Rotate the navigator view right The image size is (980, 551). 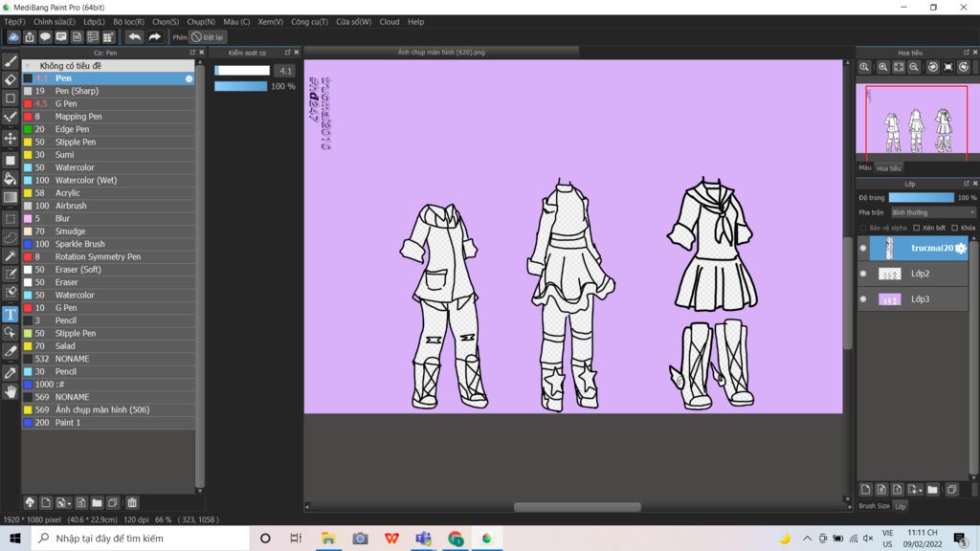964,67
